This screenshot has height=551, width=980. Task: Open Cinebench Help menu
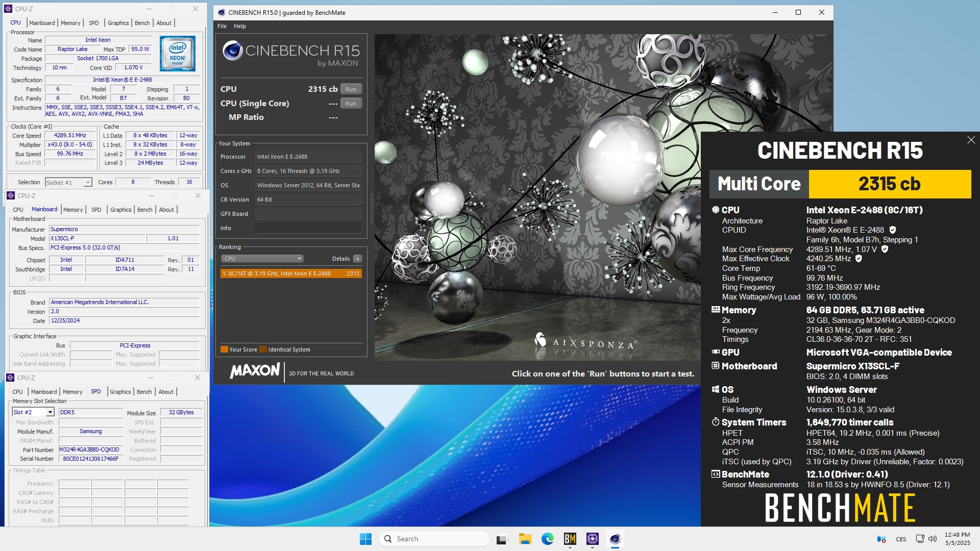tap(240, 26)
